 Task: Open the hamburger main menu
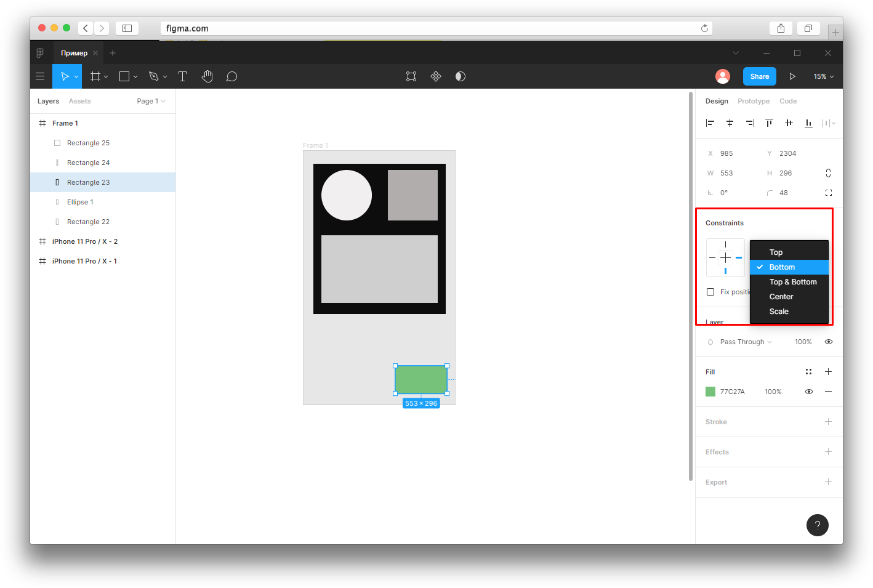(x=40, y=76)
